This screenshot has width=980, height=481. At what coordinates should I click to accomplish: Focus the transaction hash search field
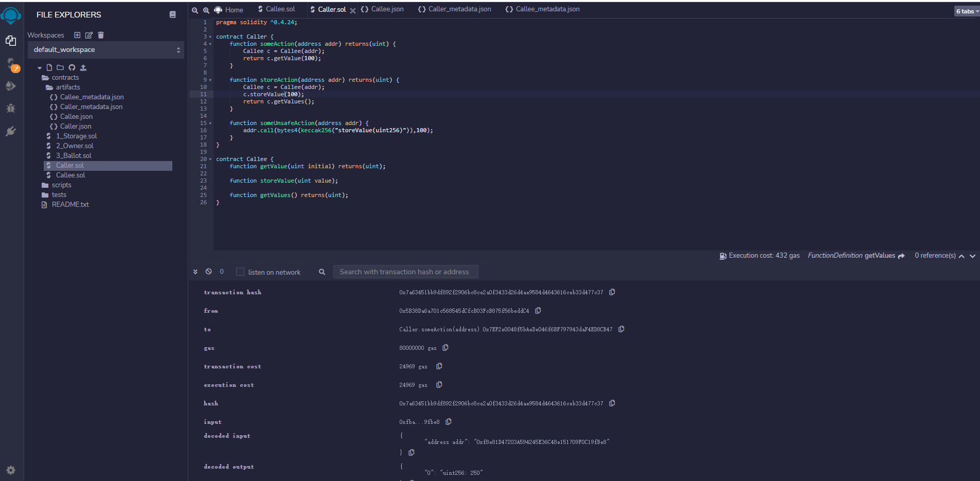pyautogui.click(x=406, y=272)
